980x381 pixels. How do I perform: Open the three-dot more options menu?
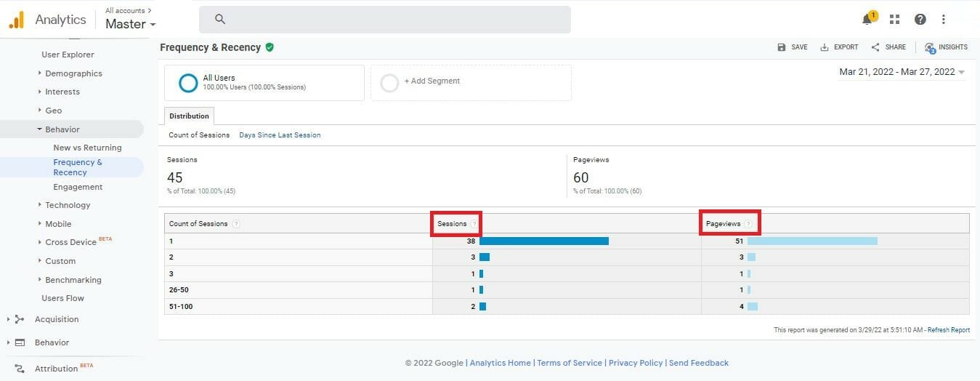(x=944, y=20)
